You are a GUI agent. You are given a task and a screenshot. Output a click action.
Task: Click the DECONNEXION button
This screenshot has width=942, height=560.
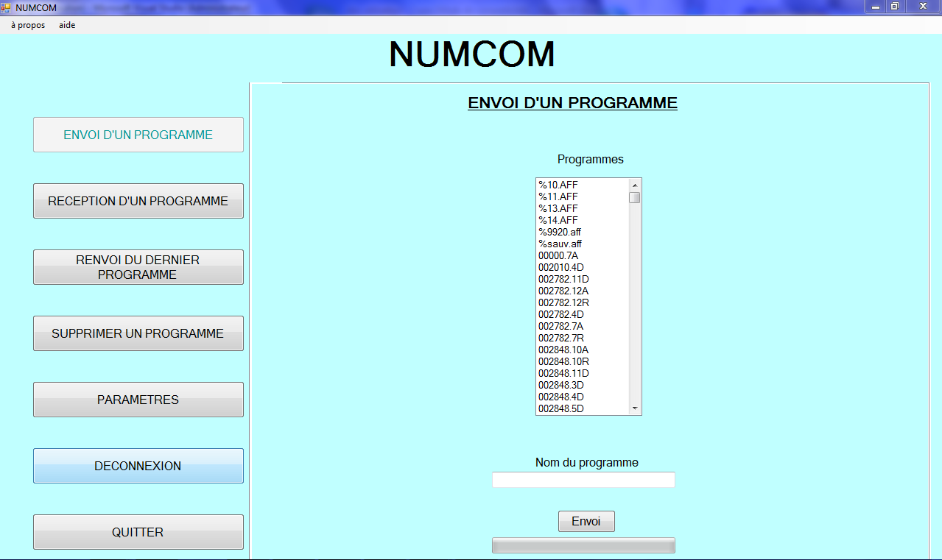(138, 466)
